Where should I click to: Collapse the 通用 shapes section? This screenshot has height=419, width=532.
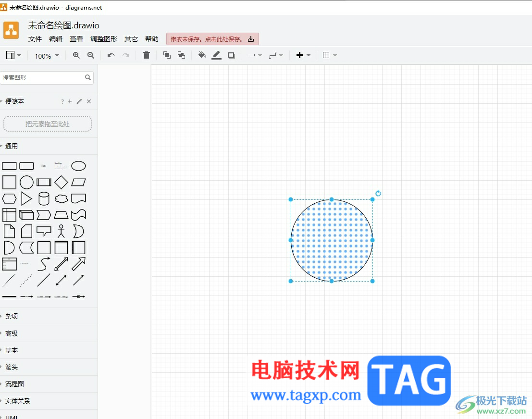click(12, 146)
